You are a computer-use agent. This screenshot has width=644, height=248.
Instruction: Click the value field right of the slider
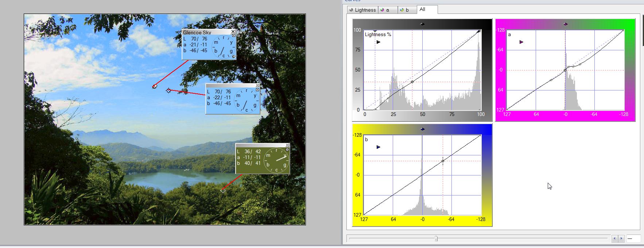point(633,239)
